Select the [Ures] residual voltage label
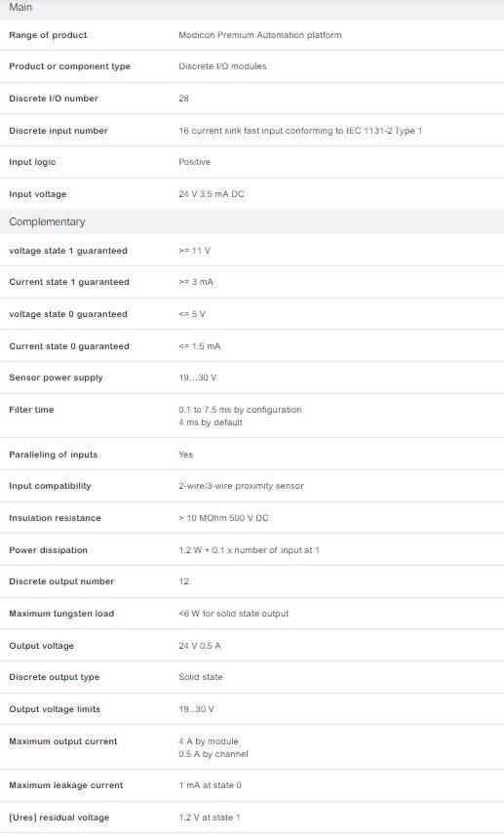 [x=59, y=818]
